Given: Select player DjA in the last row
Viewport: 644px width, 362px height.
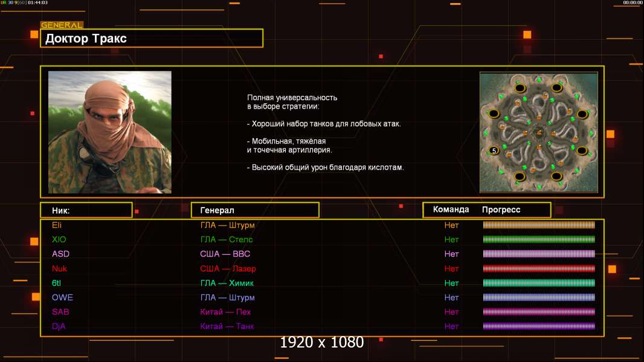Looking at the screenshot, I should pos(59,326).
